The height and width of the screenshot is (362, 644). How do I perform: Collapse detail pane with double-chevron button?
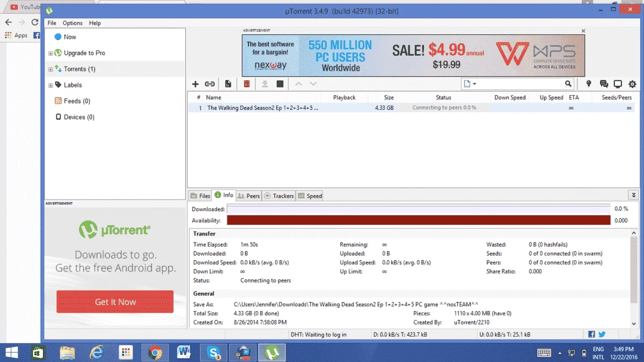tap(633, 195)
